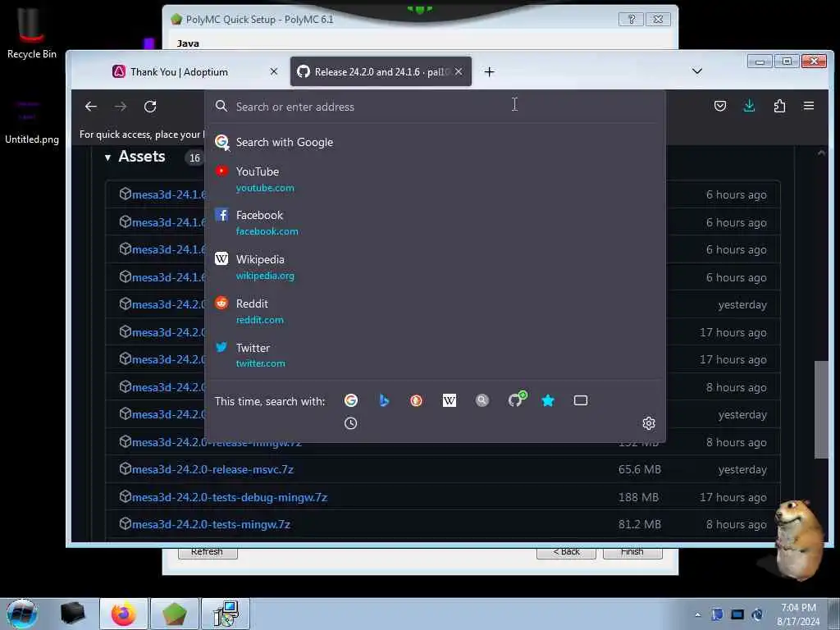Search this time with Wikipedia icon
Screen dimensions: 840x630
tap(450, 400)
